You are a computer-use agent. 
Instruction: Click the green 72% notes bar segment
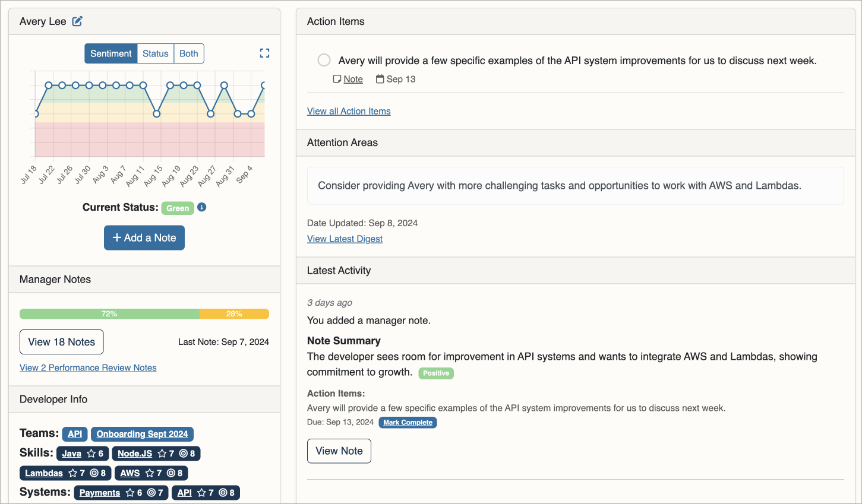(x=109, y=314)
